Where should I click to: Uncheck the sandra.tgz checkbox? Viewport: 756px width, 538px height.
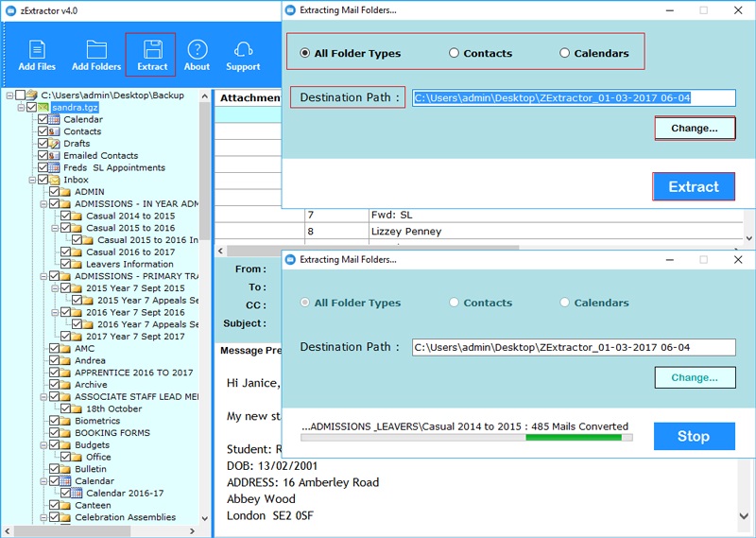tap(31, 107)
